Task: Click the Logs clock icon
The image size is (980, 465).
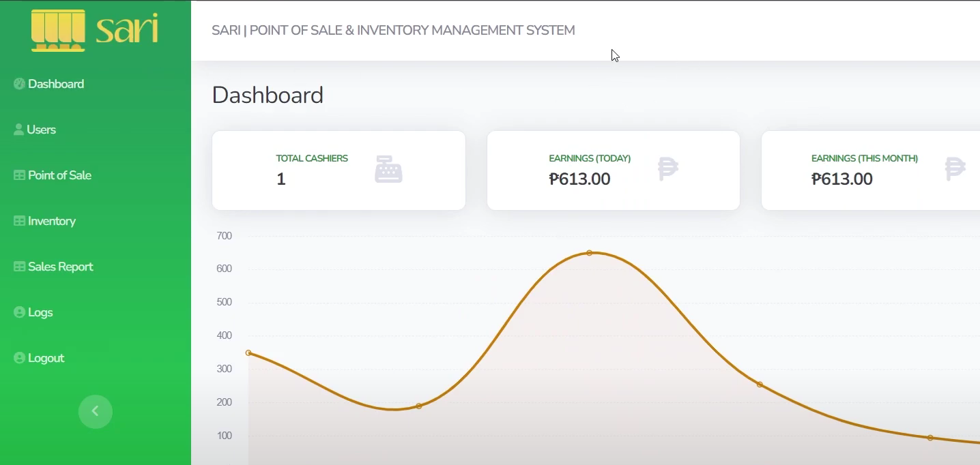Action: [x=18, y=312]
